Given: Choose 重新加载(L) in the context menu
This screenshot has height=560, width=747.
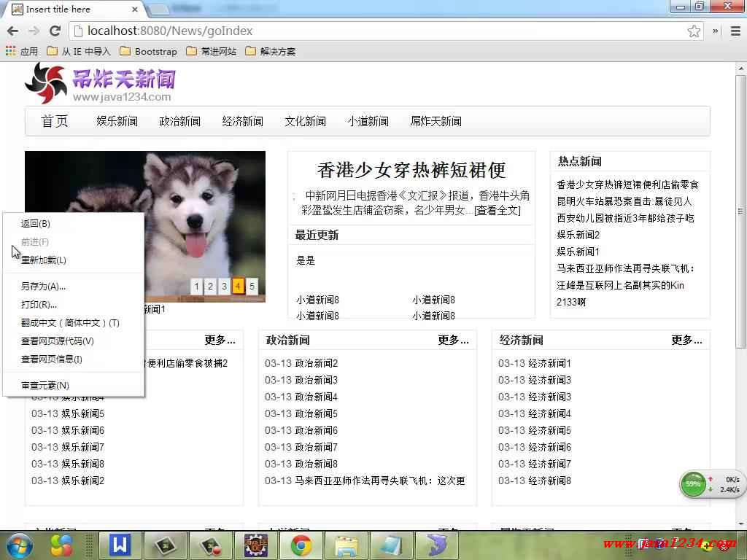Looking at the screenshot, I should coord(74,260).
